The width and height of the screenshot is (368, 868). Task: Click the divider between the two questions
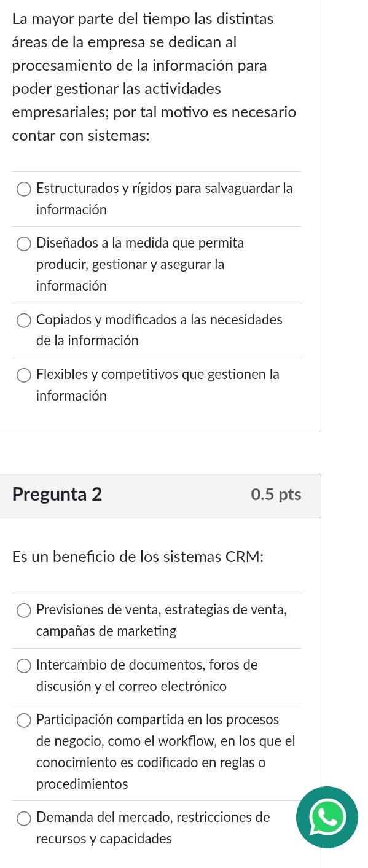160,452
